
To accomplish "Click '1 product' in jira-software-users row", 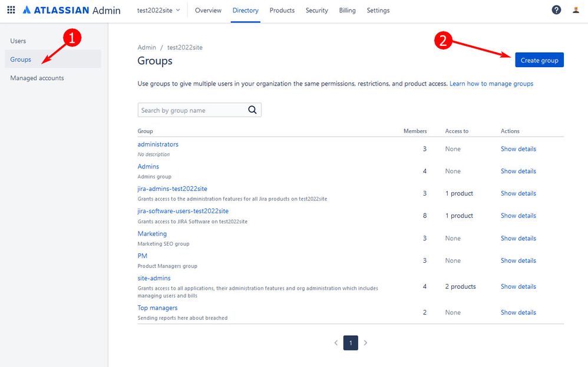I will pos(459,216).
